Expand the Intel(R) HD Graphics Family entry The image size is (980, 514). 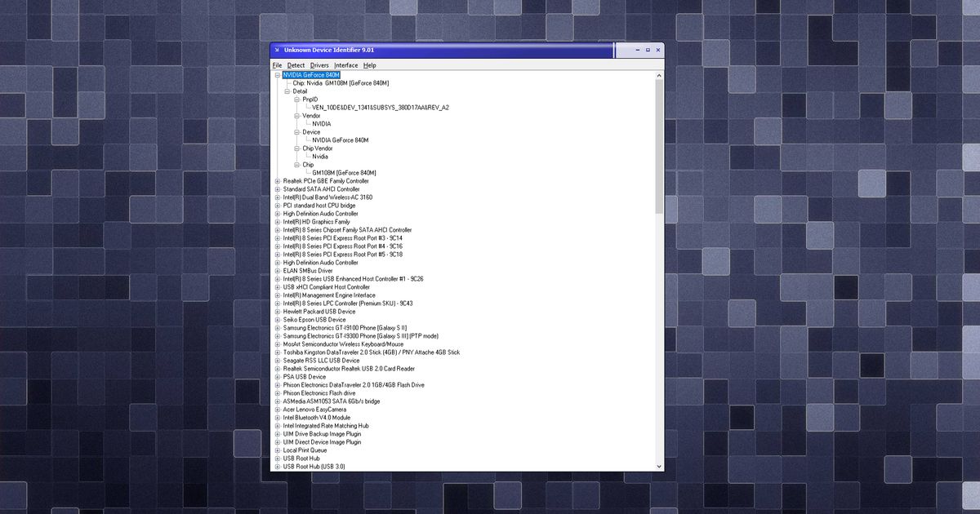tap(278, 221)
